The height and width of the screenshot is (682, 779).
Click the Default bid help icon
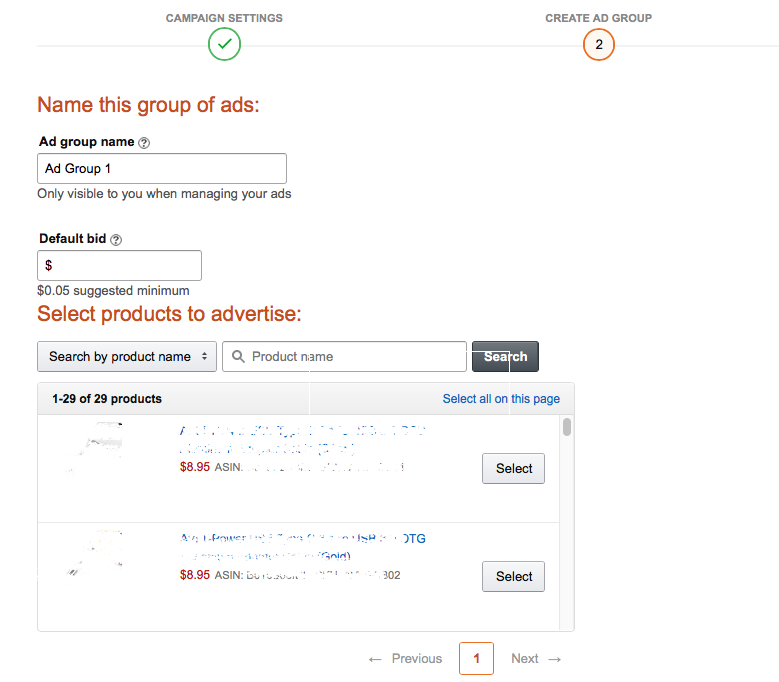pyautogui.click(x=116, y=240)
